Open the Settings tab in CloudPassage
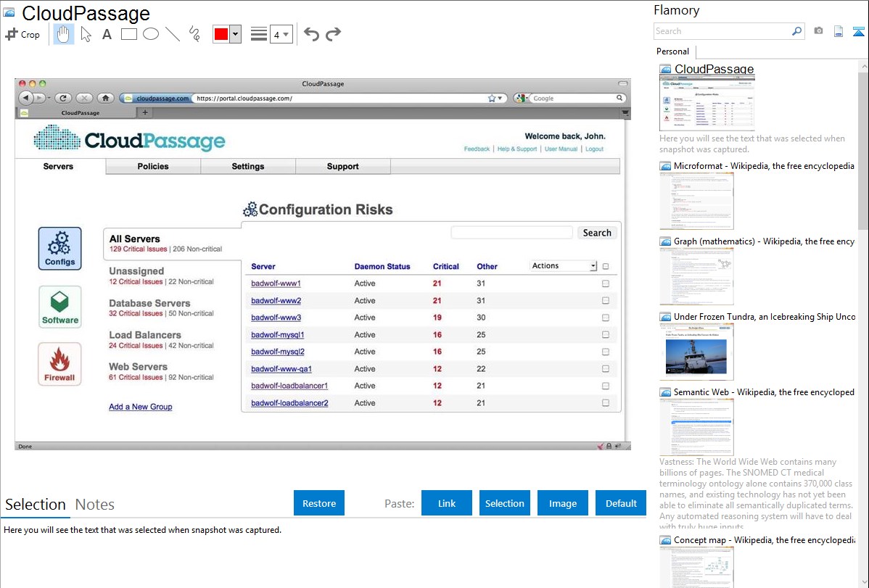Viewport: 869px width, 588px height. coord(248,166)
